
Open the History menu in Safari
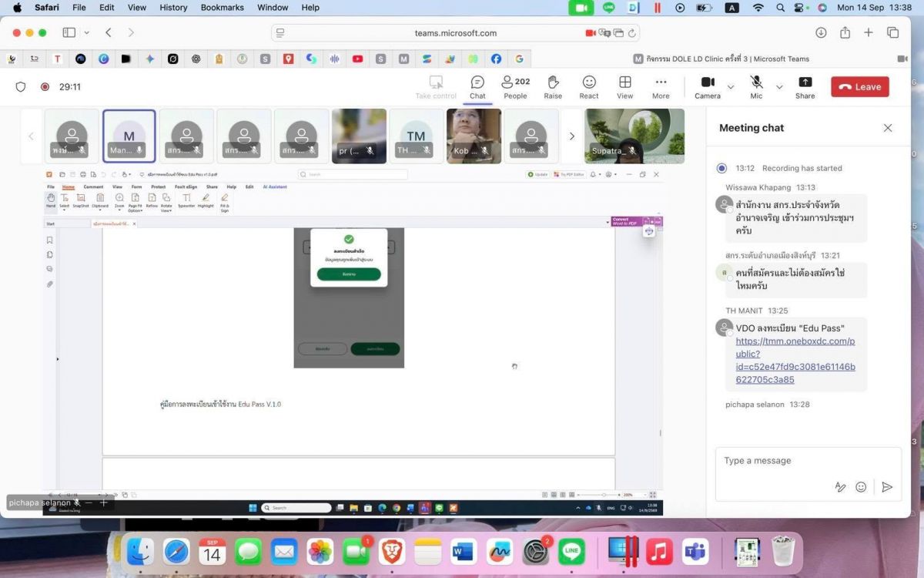click(x=173, y=8)
